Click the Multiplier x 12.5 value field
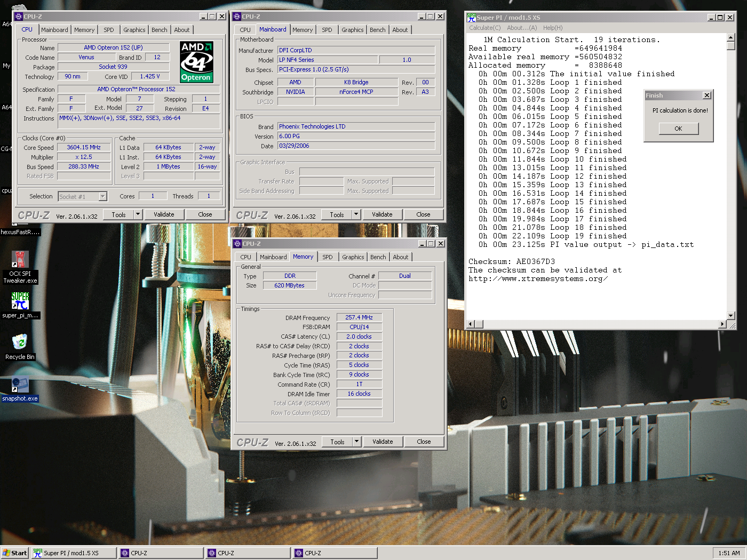The height and width of the screenshot is (560, 747). pyautogui.click(x=84, y=157)
